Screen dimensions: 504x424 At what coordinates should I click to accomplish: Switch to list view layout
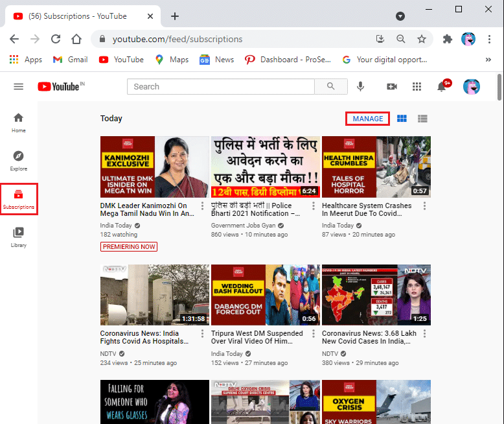tap(422, 119)
